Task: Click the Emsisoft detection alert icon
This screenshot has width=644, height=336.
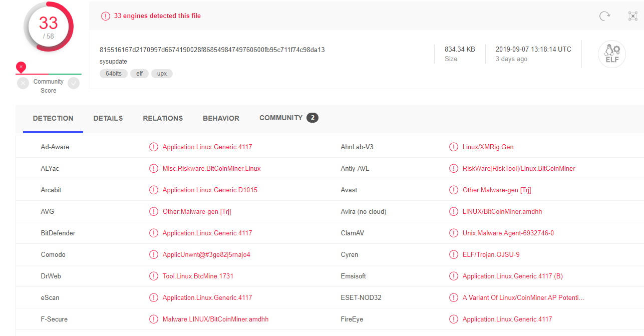Action: pos(454,276)
